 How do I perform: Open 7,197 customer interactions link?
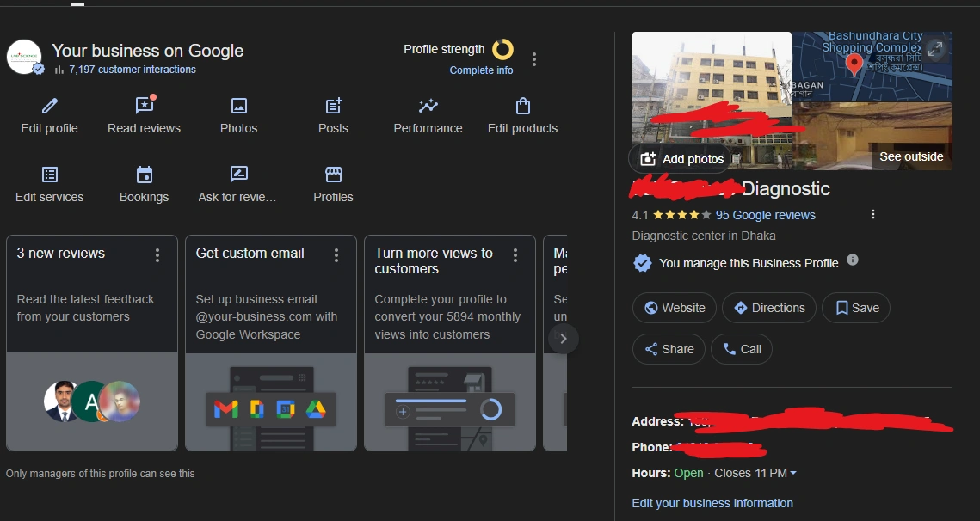coord(133,70)
